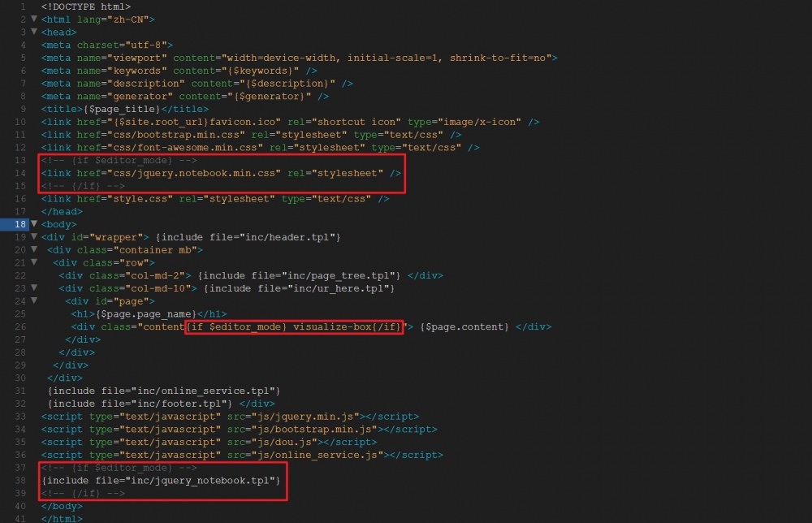Click the 'css/jquery.notebook.min.css' href
This screenshot has height=523, width=812.
194,173
